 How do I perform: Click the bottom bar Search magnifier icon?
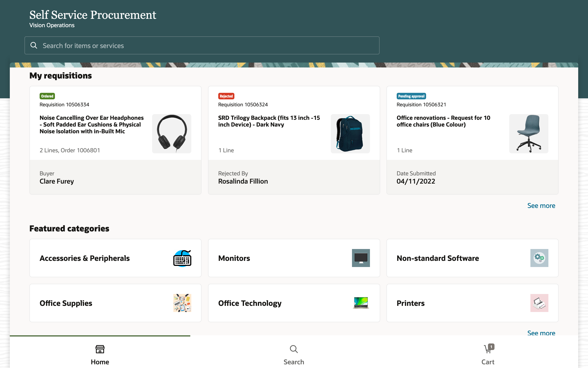click(x=294, y=349)
